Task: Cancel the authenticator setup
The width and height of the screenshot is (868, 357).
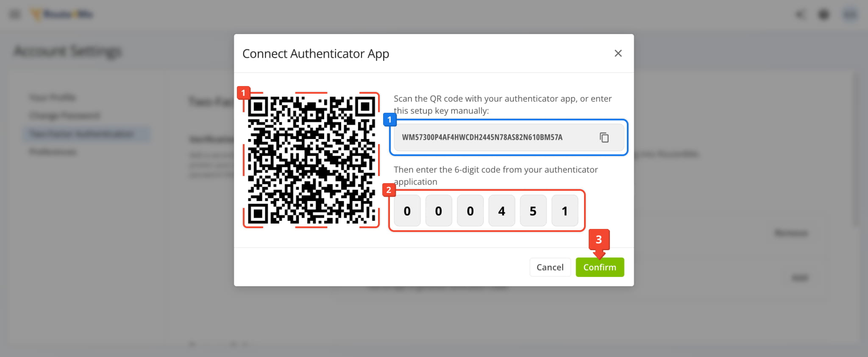Action: click(x=550, y=267)
